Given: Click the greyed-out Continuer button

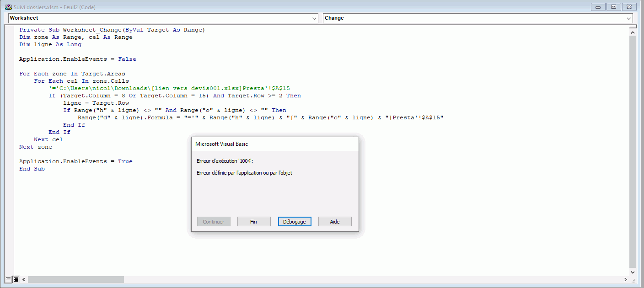Looking at the screenshot, I should tap(214, 222).
